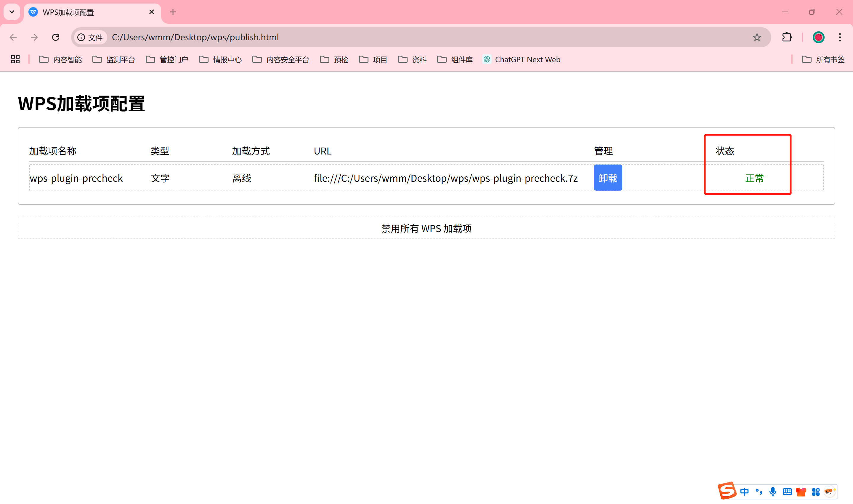Open the browser extensions puzzle icon
This screenshot has width=853, height=504.
click(x=787, y=37)
